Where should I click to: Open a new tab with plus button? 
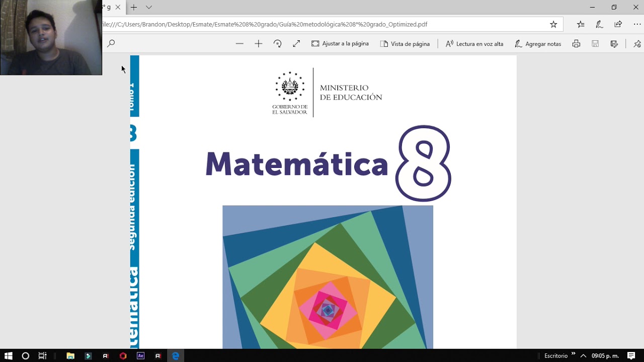(134, 8)
